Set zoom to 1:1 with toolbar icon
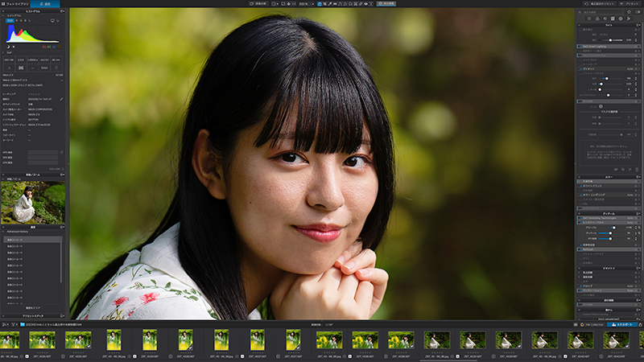Screen dimensions: 644x362 point(294,4)
